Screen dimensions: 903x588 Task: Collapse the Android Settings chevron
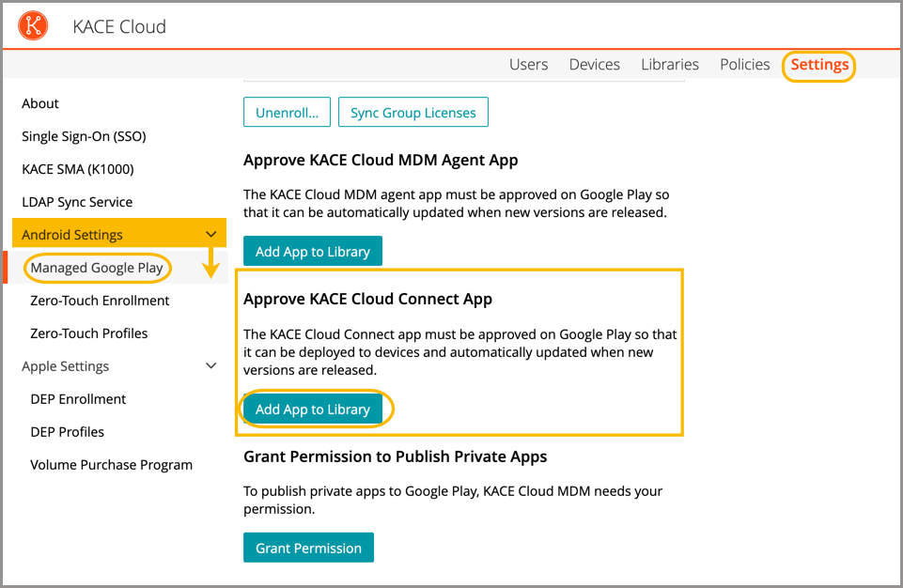pyautogui.click(x=211, y=235)
